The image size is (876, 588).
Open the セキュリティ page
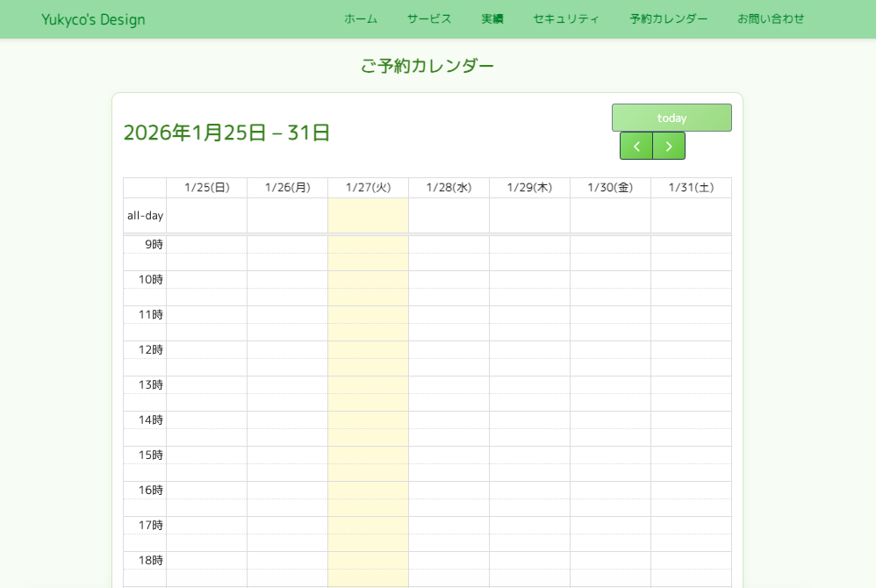pos(566,18)
